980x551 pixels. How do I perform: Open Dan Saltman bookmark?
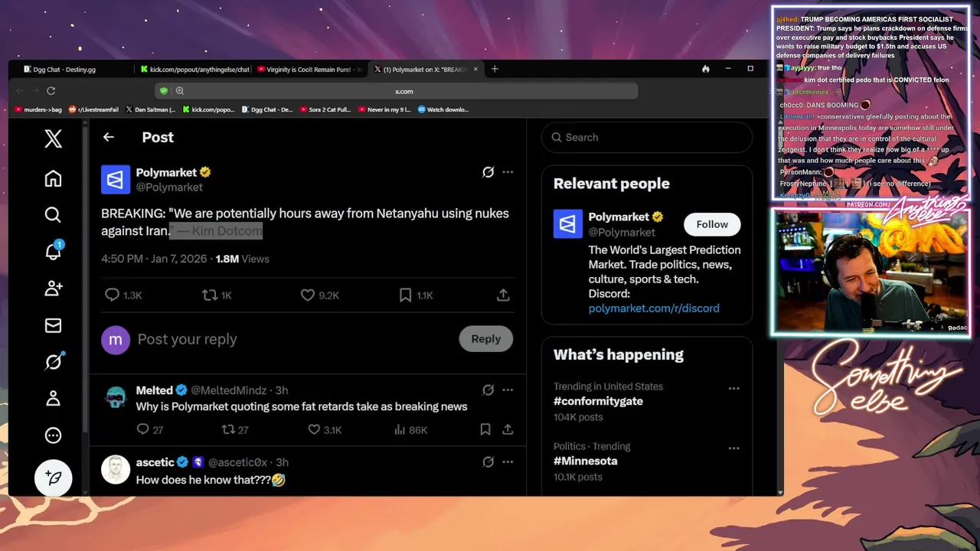tap(150, 109)
